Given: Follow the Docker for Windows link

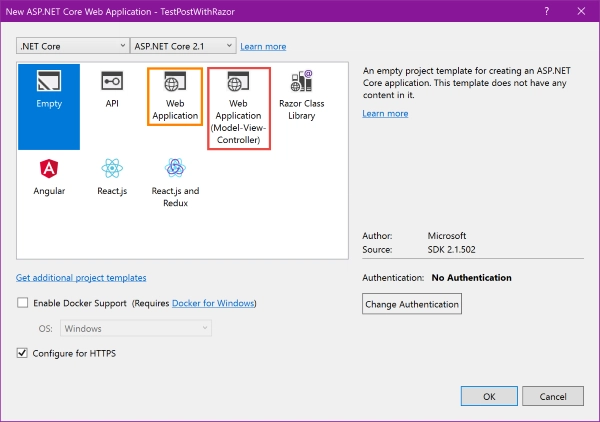Looking at the screenshot, I should [x=213, y=303].
